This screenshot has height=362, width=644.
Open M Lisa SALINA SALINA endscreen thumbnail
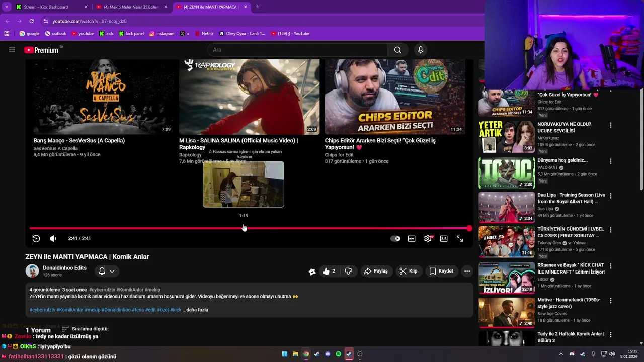[x=249, y=97]
